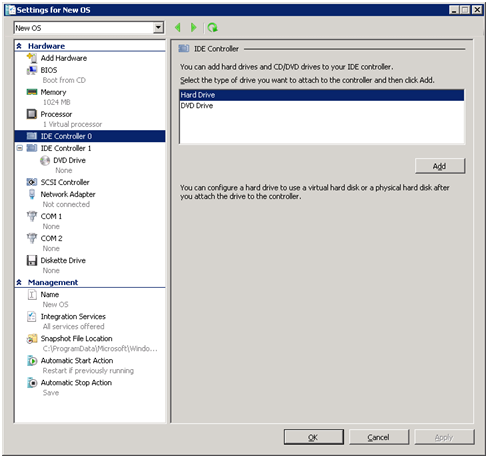Click the Memory chip icon
Image resolution: width=488 pixels, height=458 pixels.
click(x=32, y=92)
